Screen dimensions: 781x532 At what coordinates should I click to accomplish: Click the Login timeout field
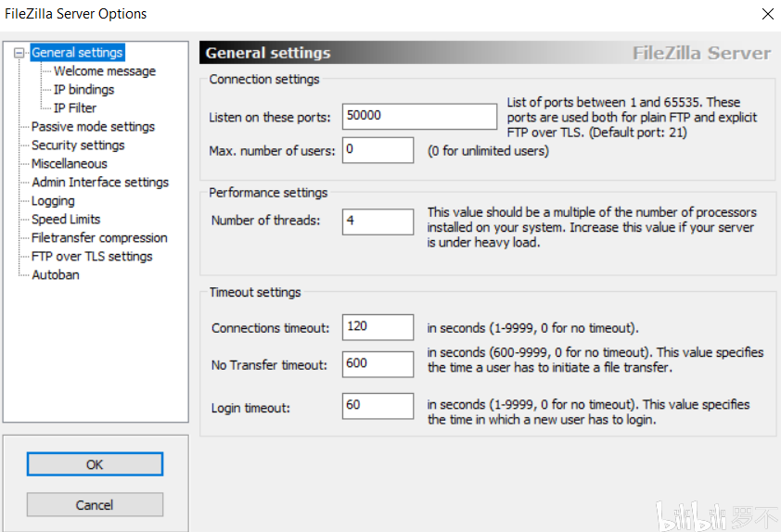click(x=378, y=406)
